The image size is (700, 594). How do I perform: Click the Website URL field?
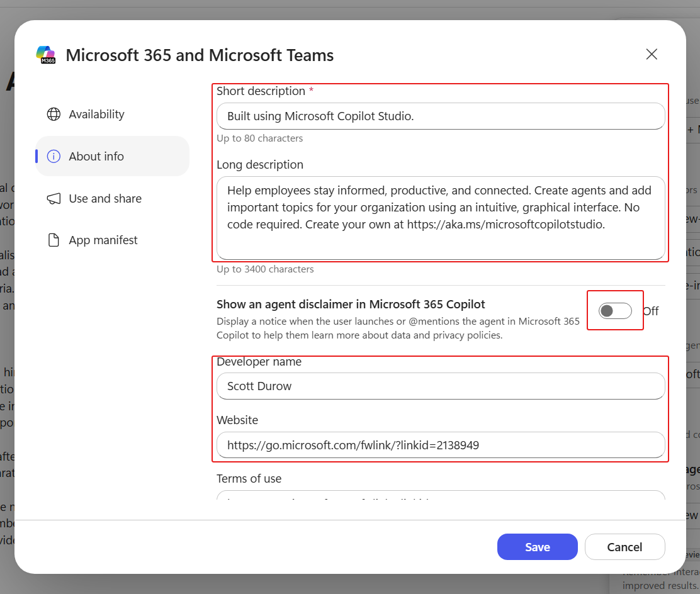(441, 445)
